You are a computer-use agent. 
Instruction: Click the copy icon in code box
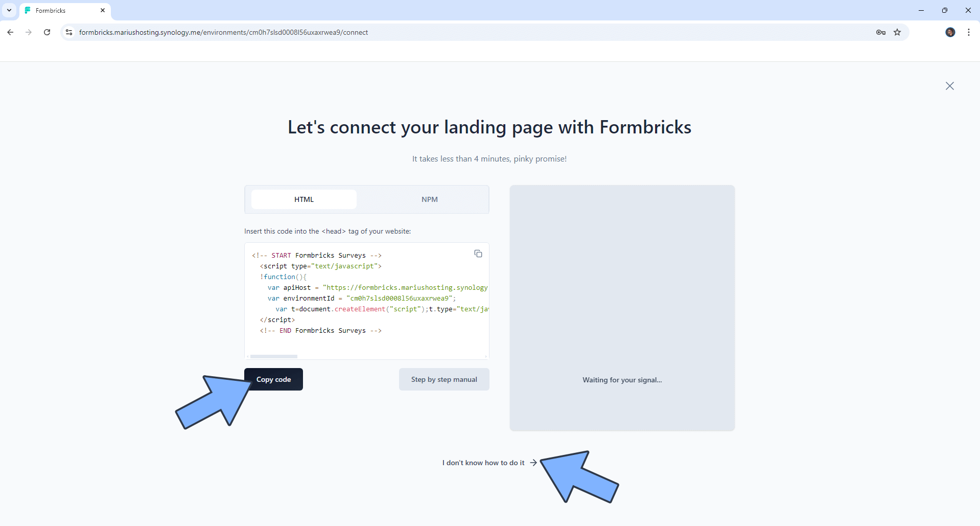click(x=478, y=254)
